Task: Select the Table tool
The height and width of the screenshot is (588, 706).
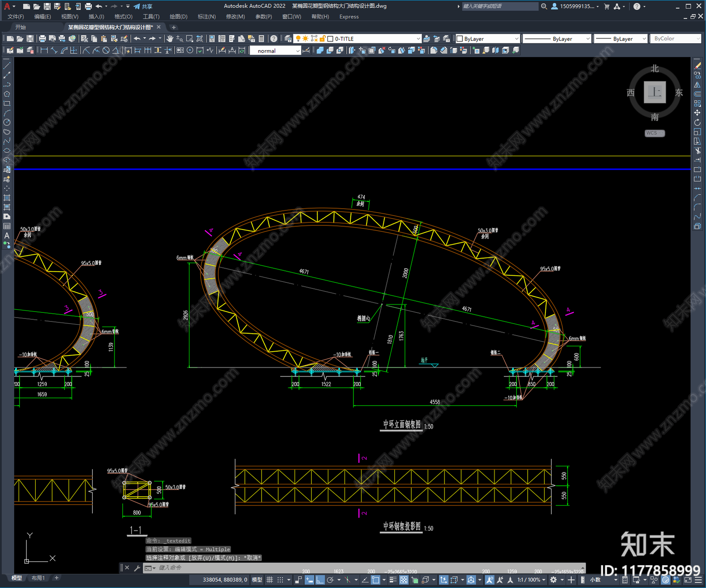Action: 7,226
